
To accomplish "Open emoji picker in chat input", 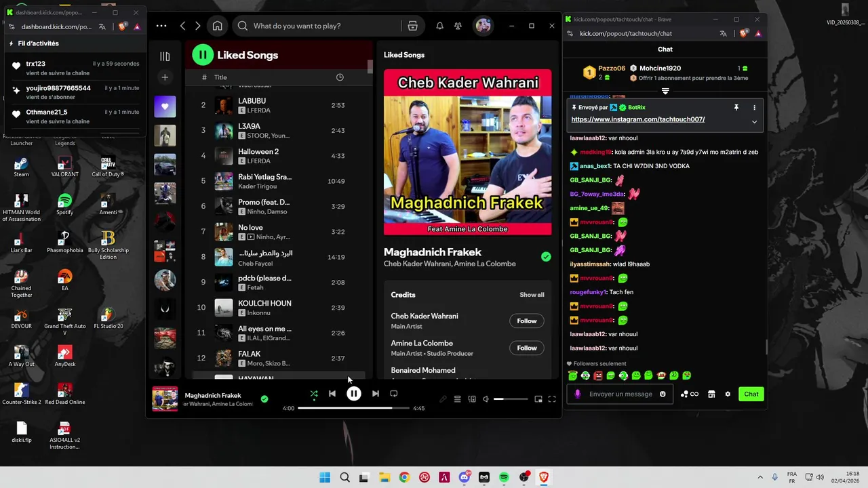I will (663, 394).
